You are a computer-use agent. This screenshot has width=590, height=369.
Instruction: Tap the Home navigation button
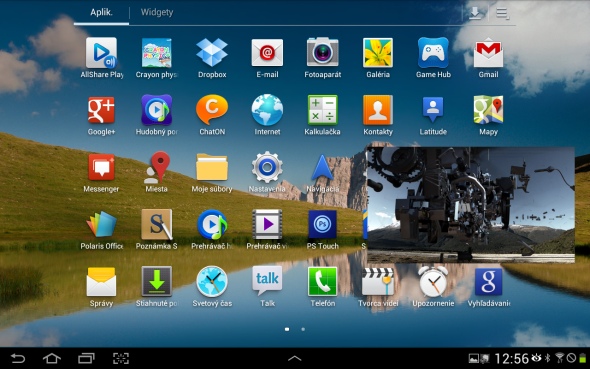(x=52, y=358)
